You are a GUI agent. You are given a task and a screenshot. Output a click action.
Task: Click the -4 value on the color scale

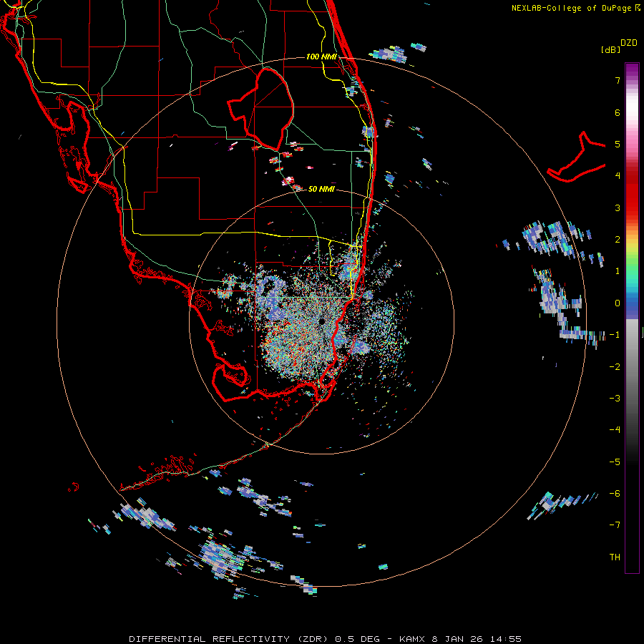tap(615, 429)
